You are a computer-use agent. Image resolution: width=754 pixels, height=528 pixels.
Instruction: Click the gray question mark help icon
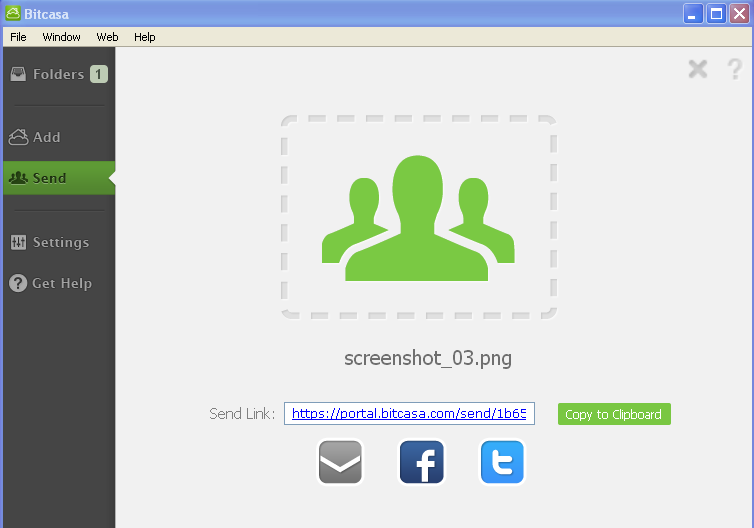(x=735, y=69)
